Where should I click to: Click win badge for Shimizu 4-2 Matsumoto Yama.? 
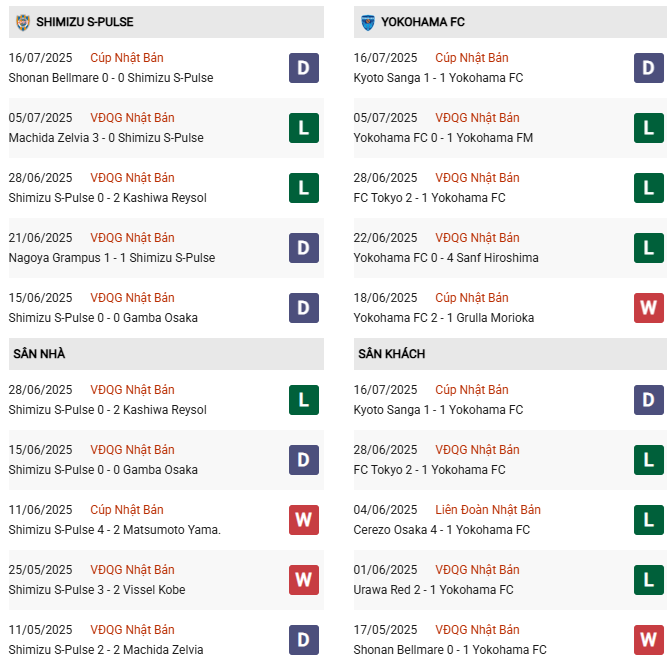coord(304,520)
